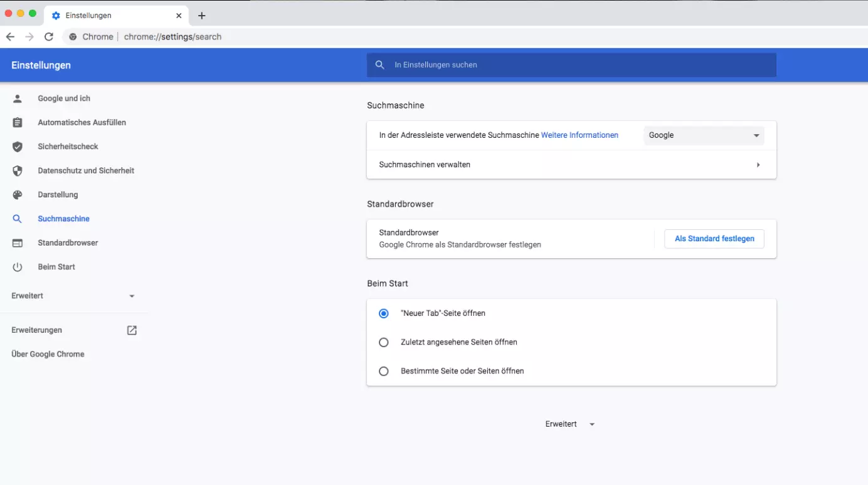The height and width of the screenshot is (485, 868).
Task: Click the shield check icon for Sicherheitscheck
Action: pyautogui.click(x=18, y=147)
